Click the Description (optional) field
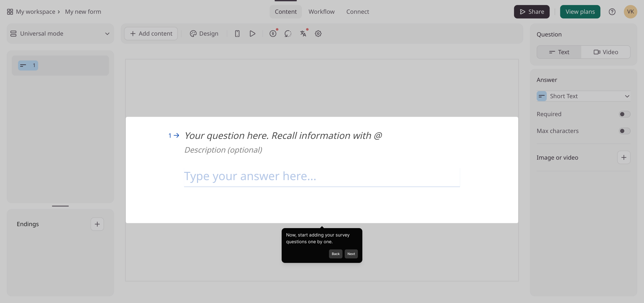The width and height of the screenshot is (644, 303). point(223,150)
